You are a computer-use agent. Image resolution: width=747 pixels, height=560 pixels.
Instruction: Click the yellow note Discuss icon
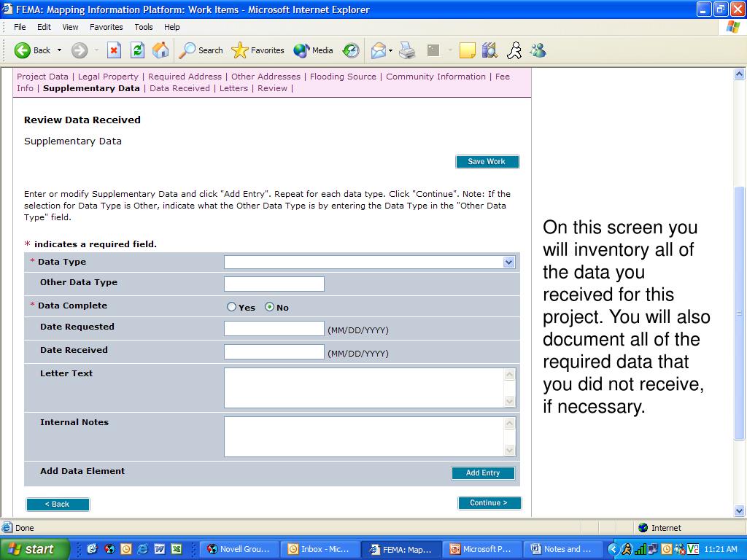click(467, 50)
